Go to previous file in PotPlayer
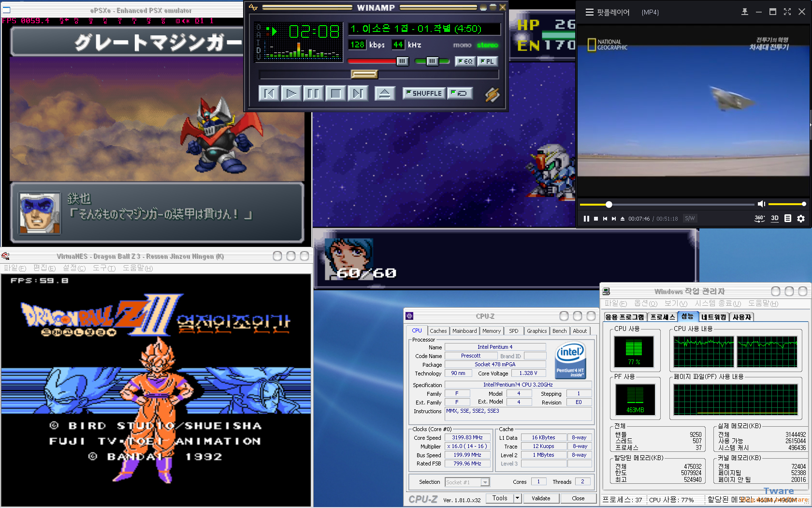Image resolution: width=812 pixels, height=508 pixels. (605, 219)
